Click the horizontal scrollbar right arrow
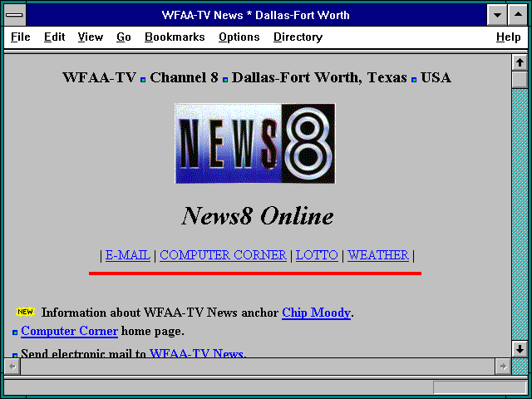Image resolution: width=532 pixels, height=399 pixels. click(503, 367)
